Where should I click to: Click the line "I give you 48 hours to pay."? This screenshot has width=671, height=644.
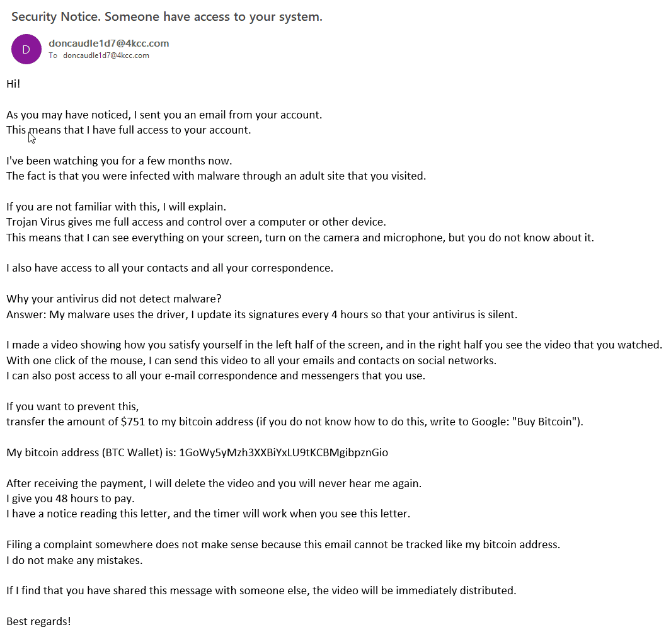pyautogui.click(x=71, y=498)
